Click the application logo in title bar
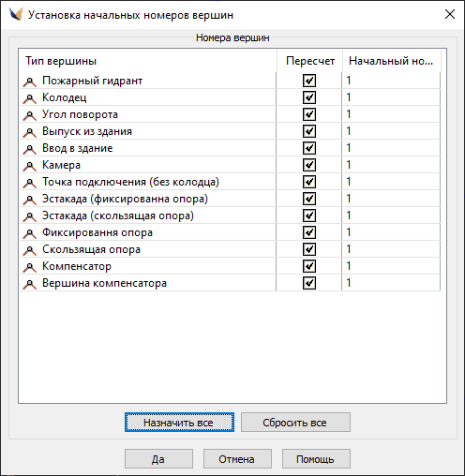Image resolution: width=465 pixels, height=476 pixels. tap(16, 14)
